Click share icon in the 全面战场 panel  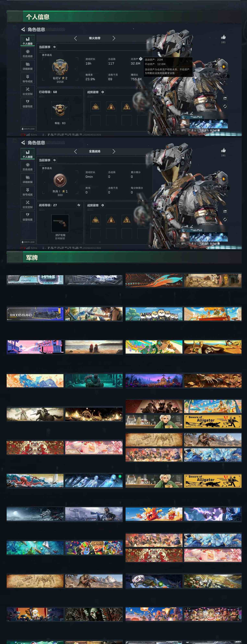[225, 211]
